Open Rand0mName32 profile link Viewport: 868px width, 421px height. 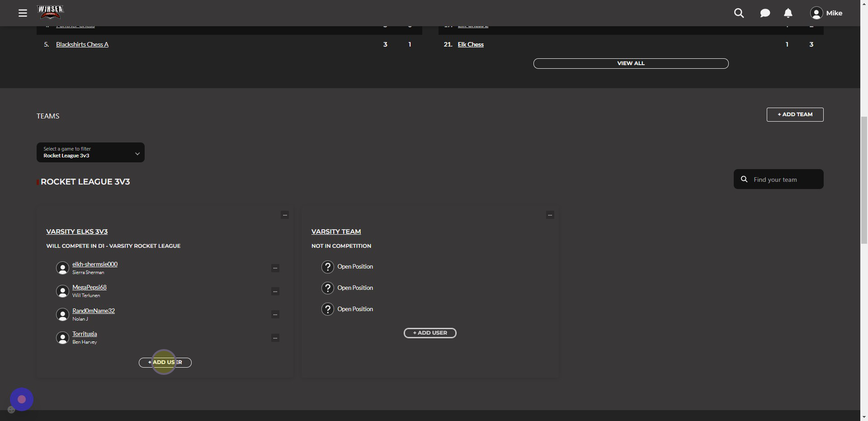click(94, 311)
